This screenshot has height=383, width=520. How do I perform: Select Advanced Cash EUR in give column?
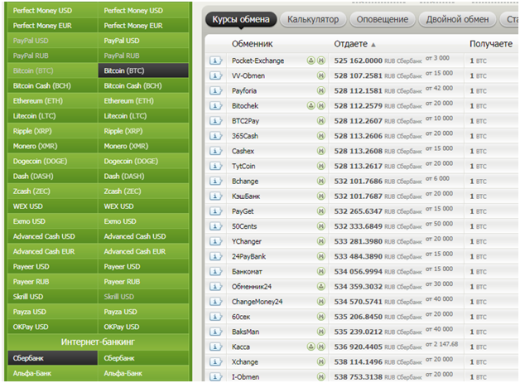(x=52, y=252)
